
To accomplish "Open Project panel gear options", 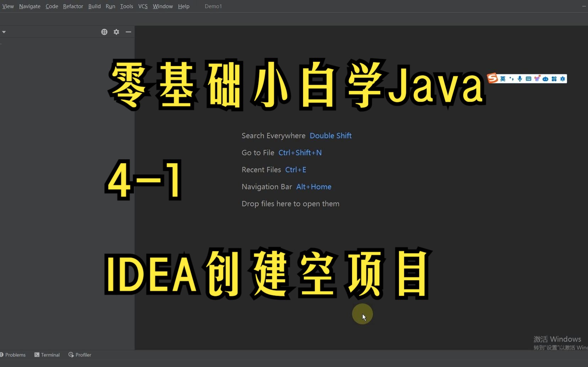I will pos(116,32).
